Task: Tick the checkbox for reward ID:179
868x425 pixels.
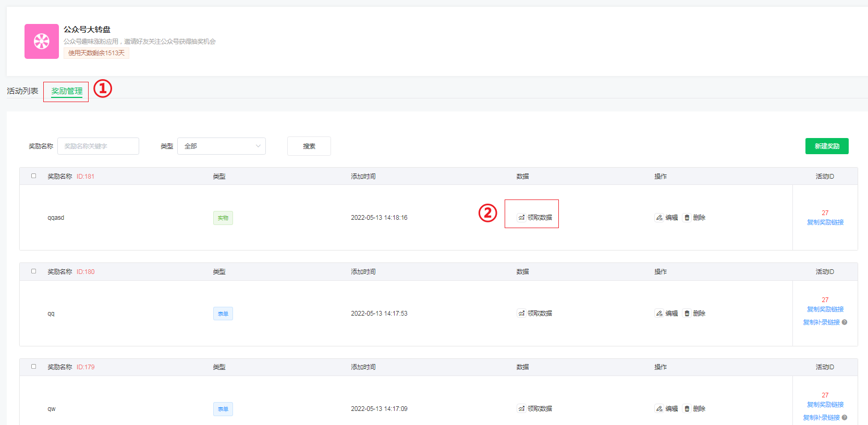Action: click(34, 367)
